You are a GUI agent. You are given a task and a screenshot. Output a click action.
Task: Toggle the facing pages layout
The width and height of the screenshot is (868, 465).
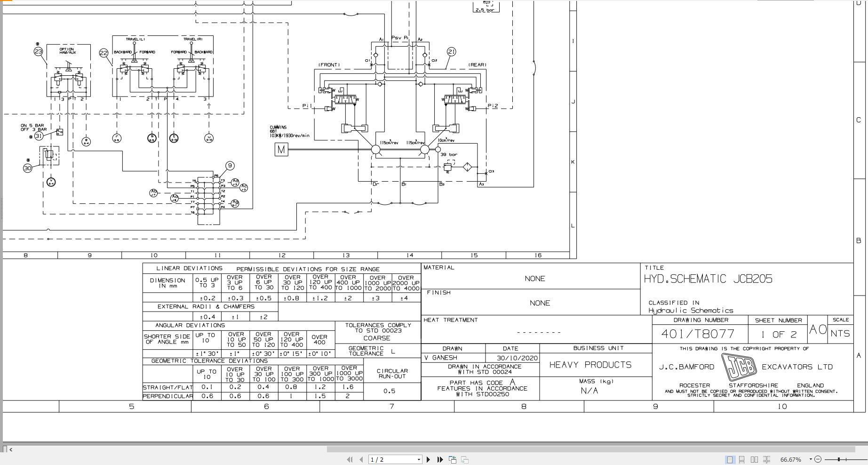754,459
